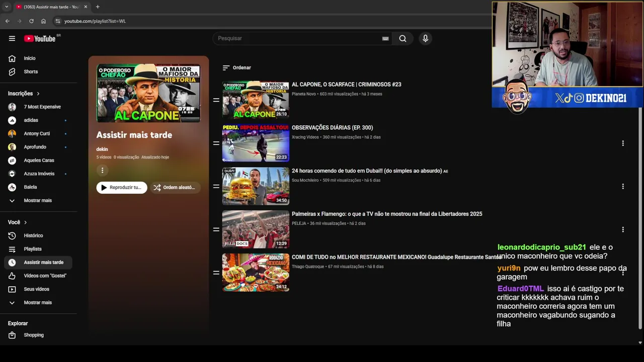Open Aqueles Caras channel

[x=40, y=160]
